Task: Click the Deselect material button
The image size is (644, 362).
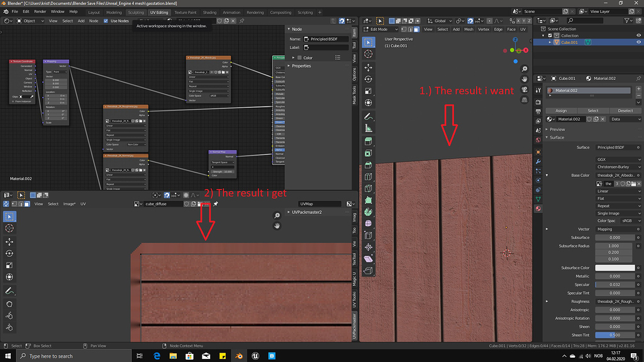Action: [x=625, y=110]
